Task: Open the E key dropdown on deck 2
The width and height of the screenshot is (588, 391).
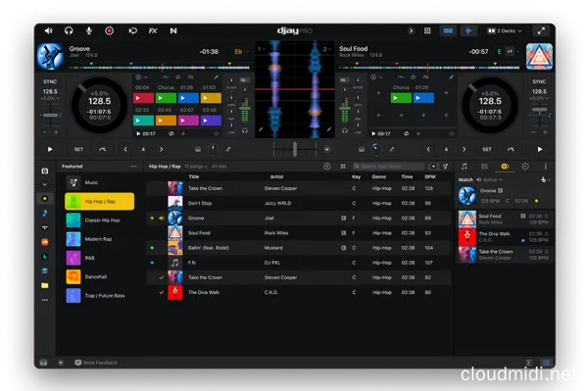Action: (x=499, y=51)
